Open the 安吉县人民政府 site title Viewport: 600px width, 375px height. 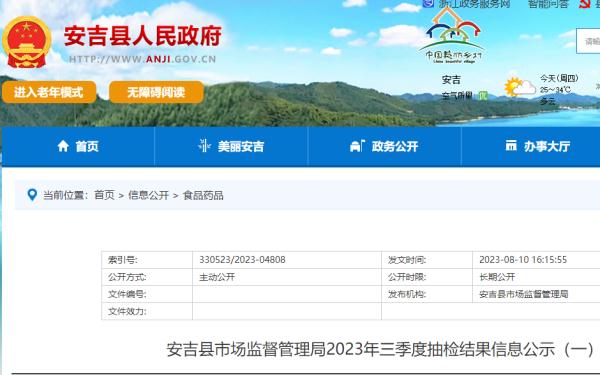[x=143, y=36]
